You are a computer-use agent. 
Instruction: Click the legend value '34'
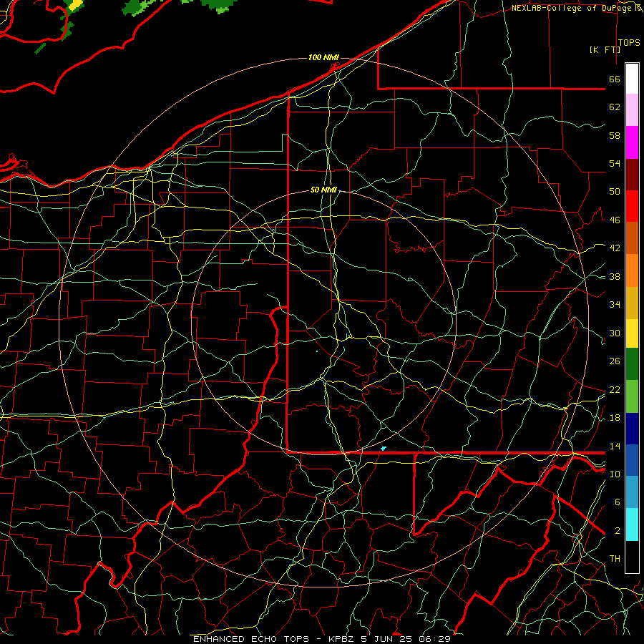pyautogui.click(x=615, y=305)
